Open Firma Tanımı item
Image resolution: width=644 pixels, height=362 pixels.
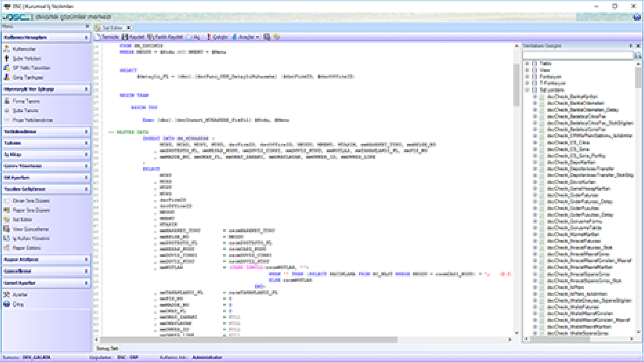click(22, 101)
